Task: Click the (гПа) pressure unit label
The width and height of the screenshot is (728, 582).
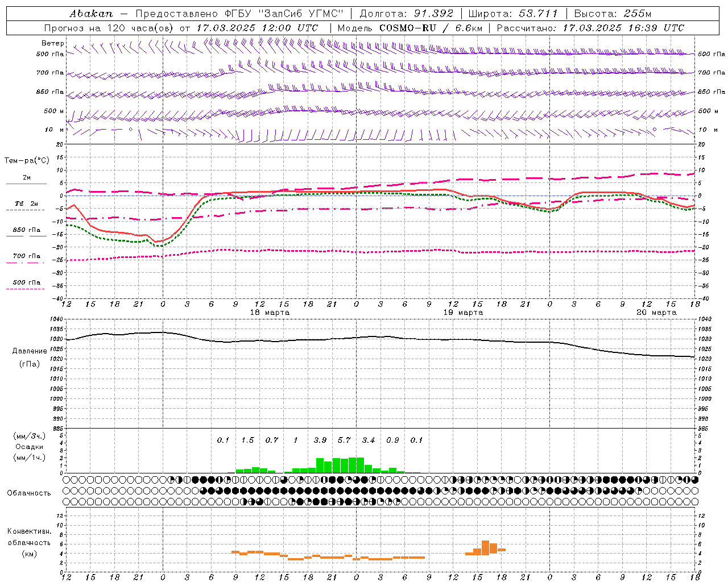Action: click(30, 364)
